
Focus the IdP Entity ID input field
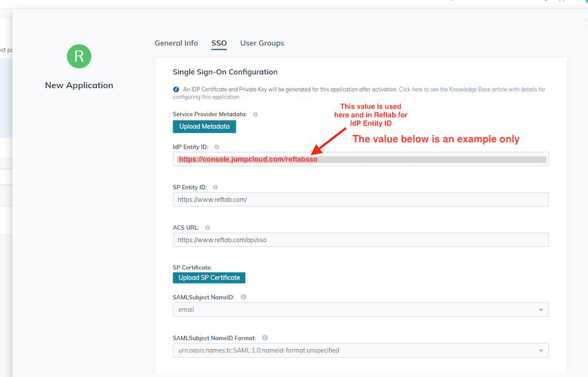pos(433,159)
